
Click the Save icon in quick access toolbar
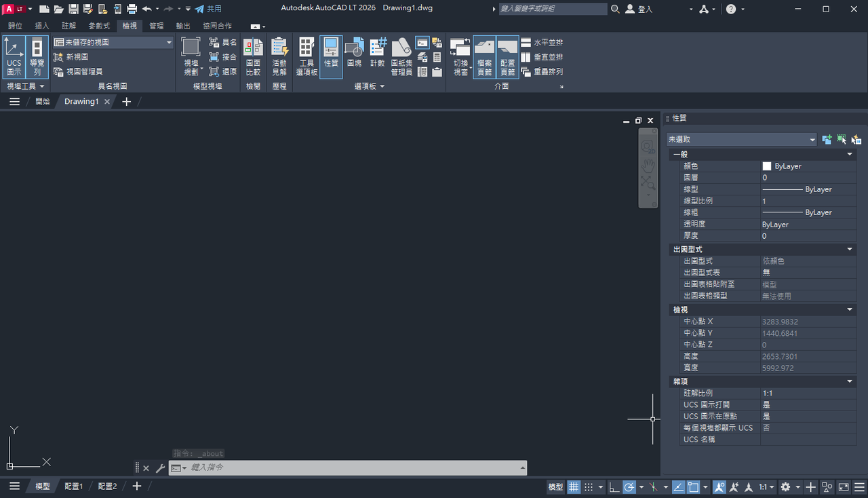pos(73,9)
